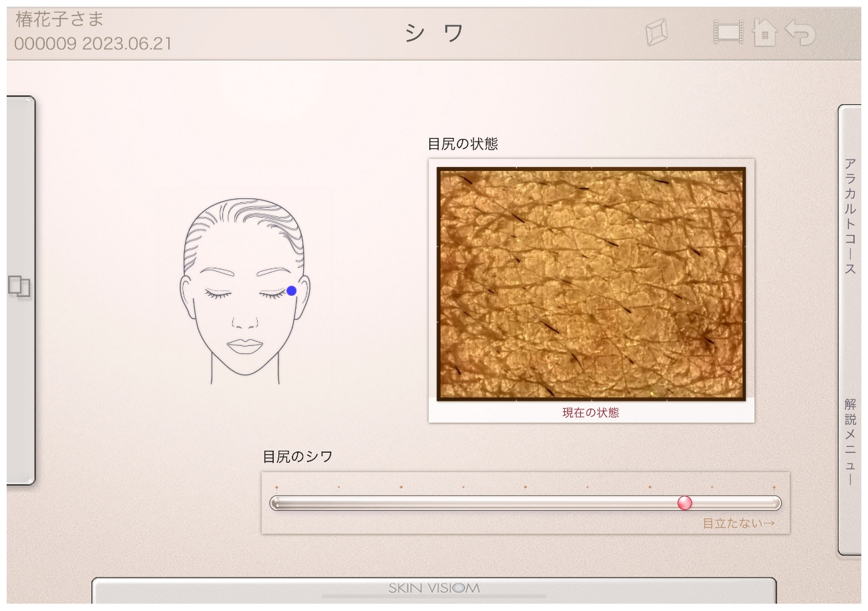
Task: Open the film strip video icon
Action: pyautogui.click(x=728, y=33)
